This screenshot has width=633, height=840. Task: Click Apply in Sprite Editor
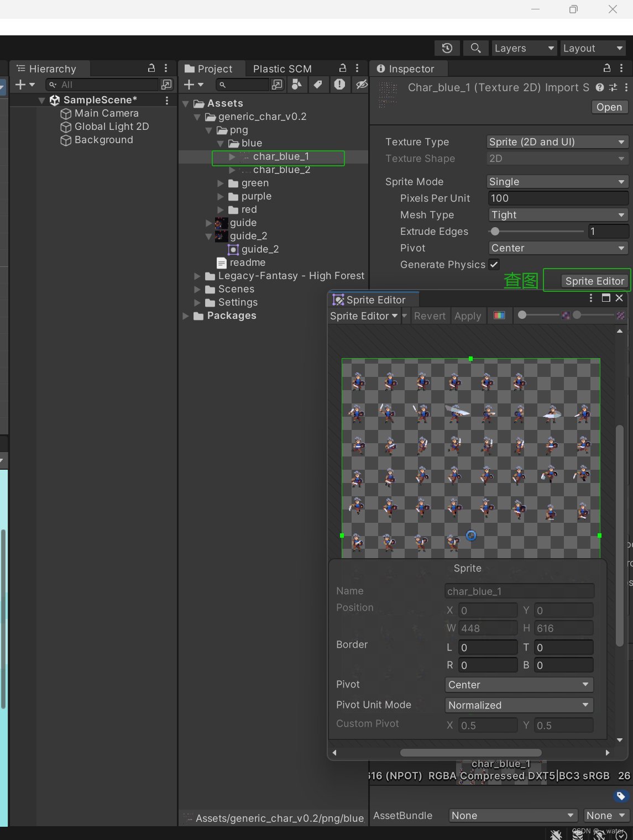(468, 316)
